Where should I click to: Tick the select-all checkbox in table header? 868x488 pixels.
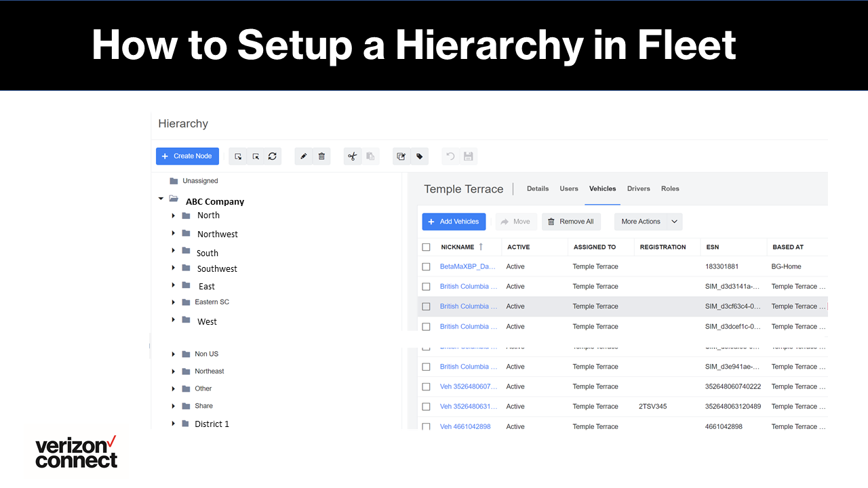(x=426, y=247)
